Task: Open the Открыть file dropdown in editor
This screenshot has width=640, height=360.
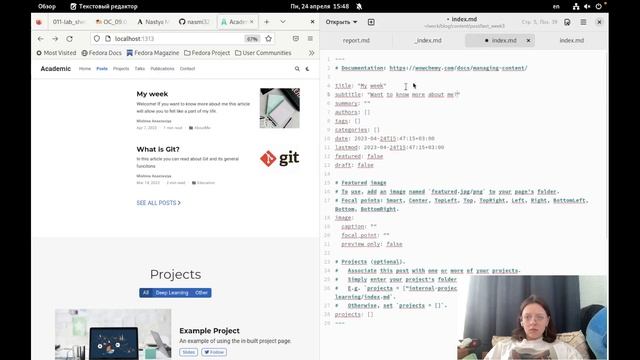Action: click(341, 22)
